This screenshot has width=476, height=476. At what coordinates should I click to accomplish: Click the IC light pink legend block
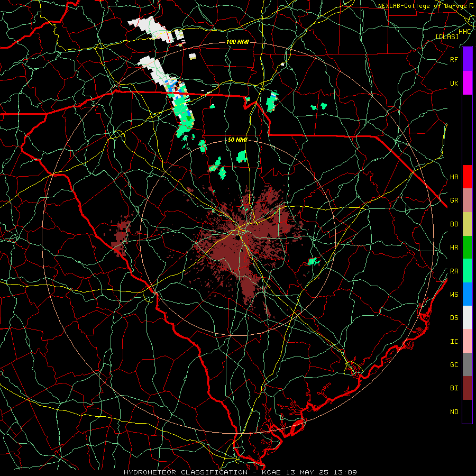point(467,341)
